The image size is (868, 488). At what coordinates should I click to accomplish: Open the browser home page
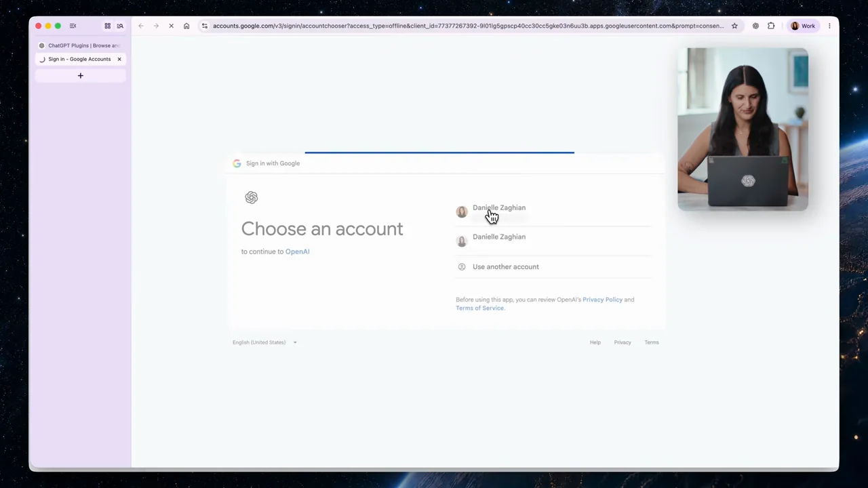click(x=186, y=26)
